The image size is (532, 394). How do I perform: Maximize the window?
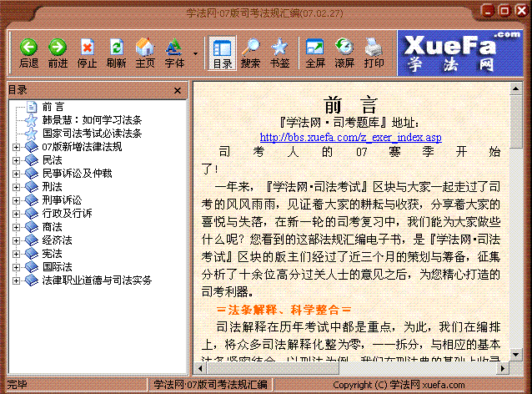click(x=504, y=11)
